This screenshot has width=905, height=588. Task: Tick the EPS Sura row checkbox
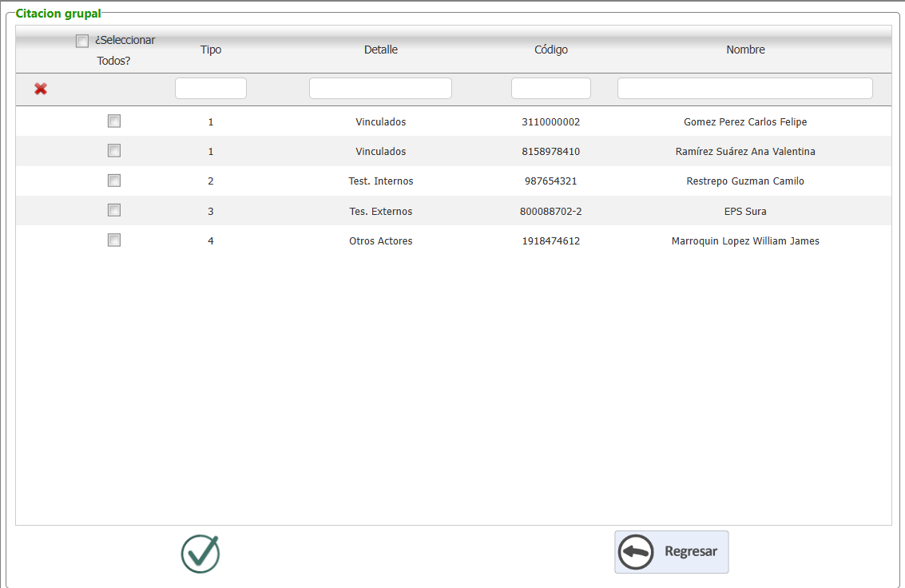tap(114, 210)
